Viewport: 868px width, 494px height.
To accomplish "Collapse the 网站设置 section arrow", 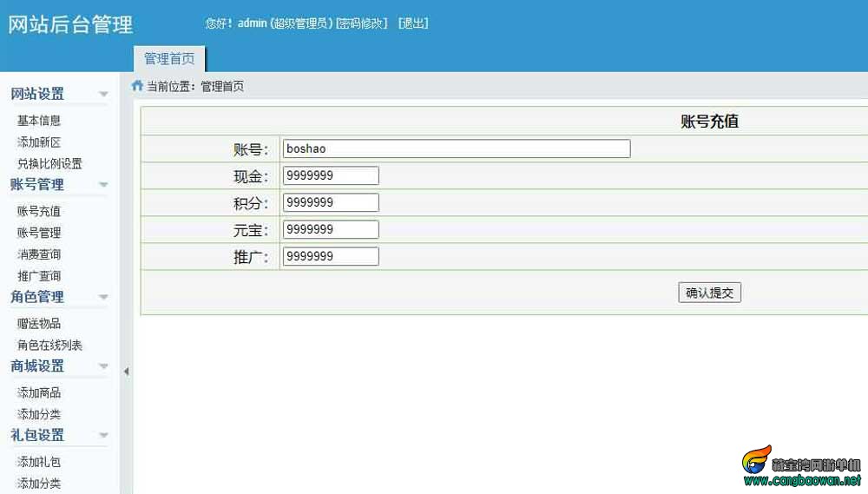I will click(103, 94).
